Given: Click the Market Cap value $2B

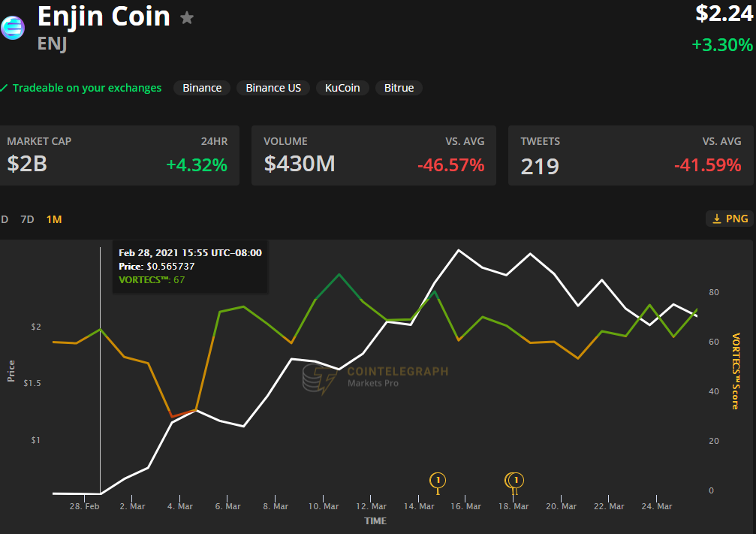Looking at the screenshot, I should pos(27,164).
